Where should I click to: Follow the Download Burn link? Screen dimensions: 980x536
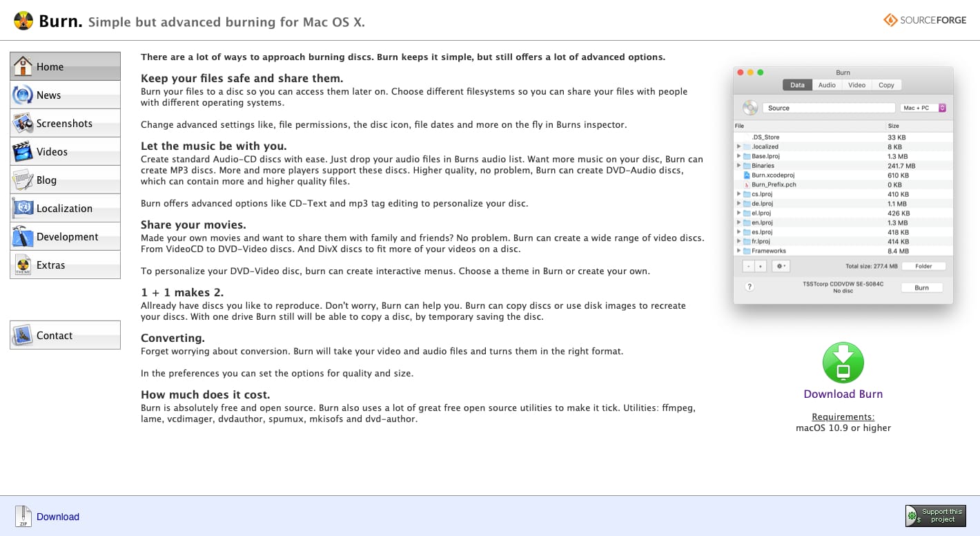(x=843, y=394)
